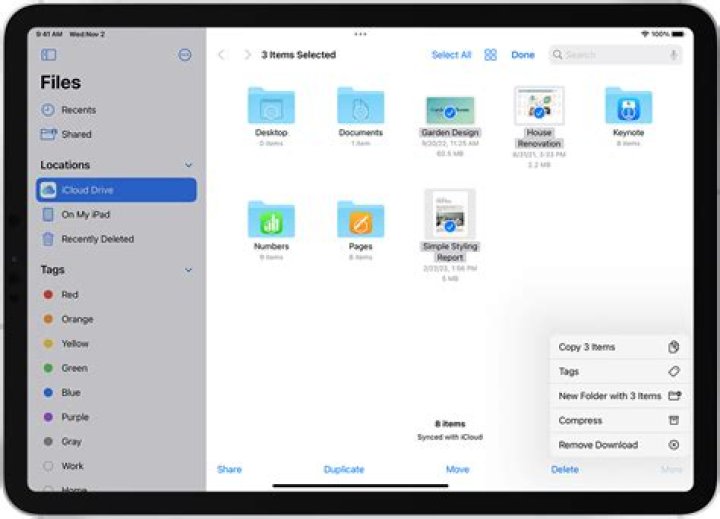This screenshot has width=720, height=519.
Task: Tap the microphone dictation icon in search
Action: pos(673,55)
